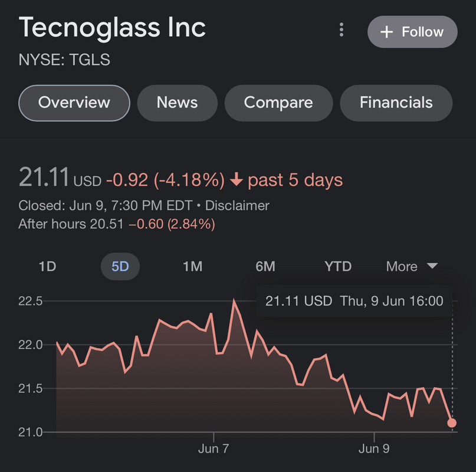Click the plus icon on Follow

point(386,32)
